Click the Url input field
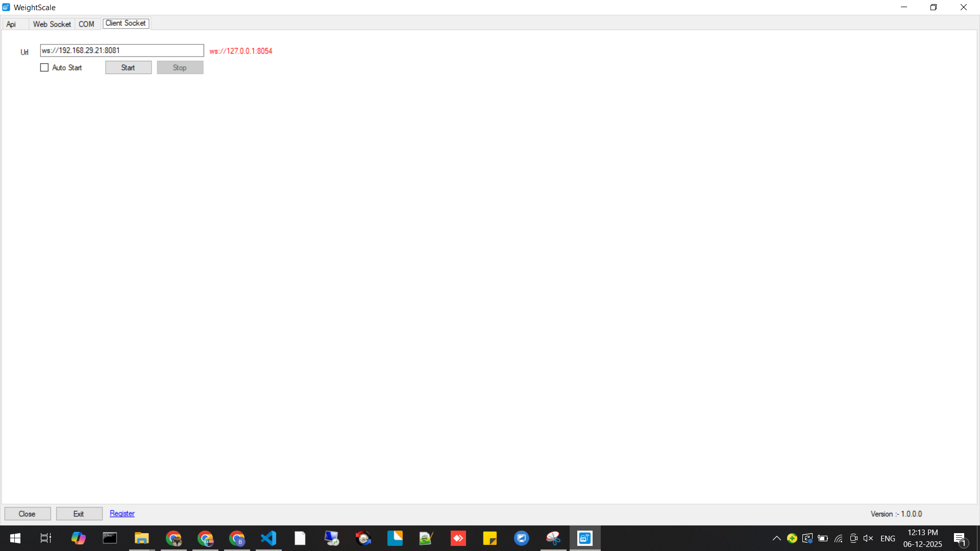The height and width of the screenshot is (551, 980). point(121,51)
